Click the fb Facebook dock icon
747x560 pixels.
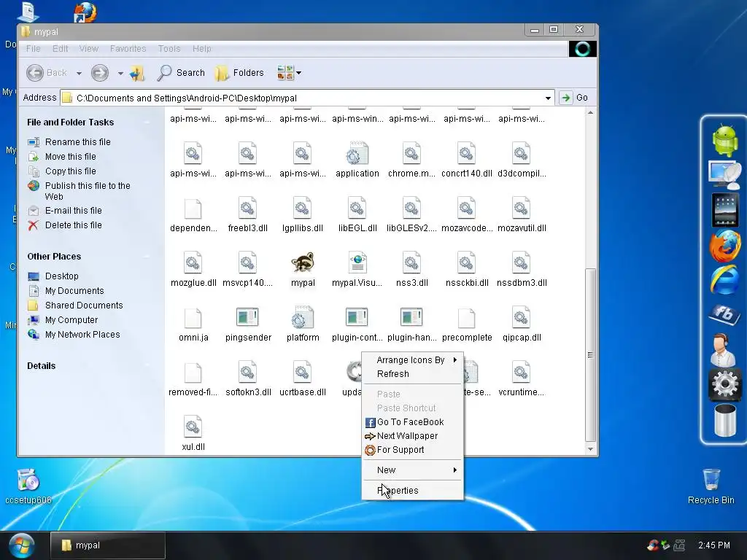pyautogui.click(x=724, y=314)
